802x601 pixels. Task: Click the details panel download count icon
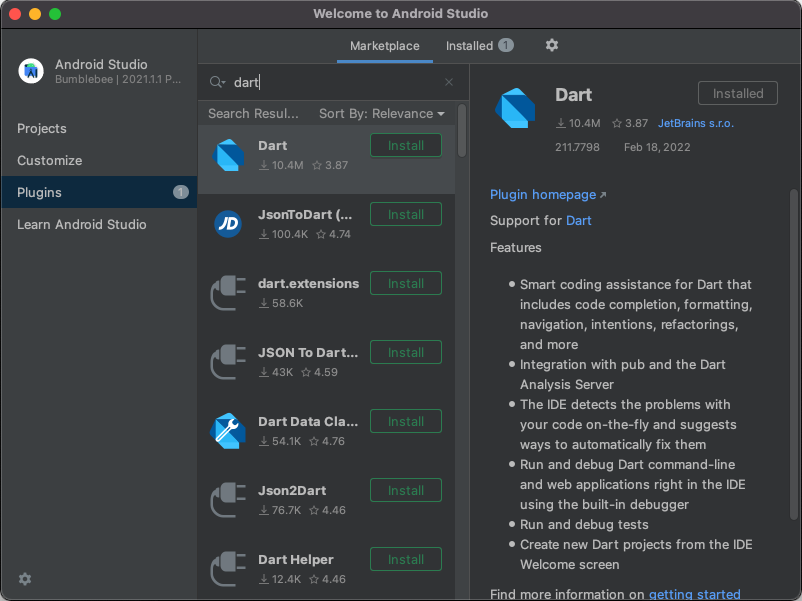coord(561,123)
